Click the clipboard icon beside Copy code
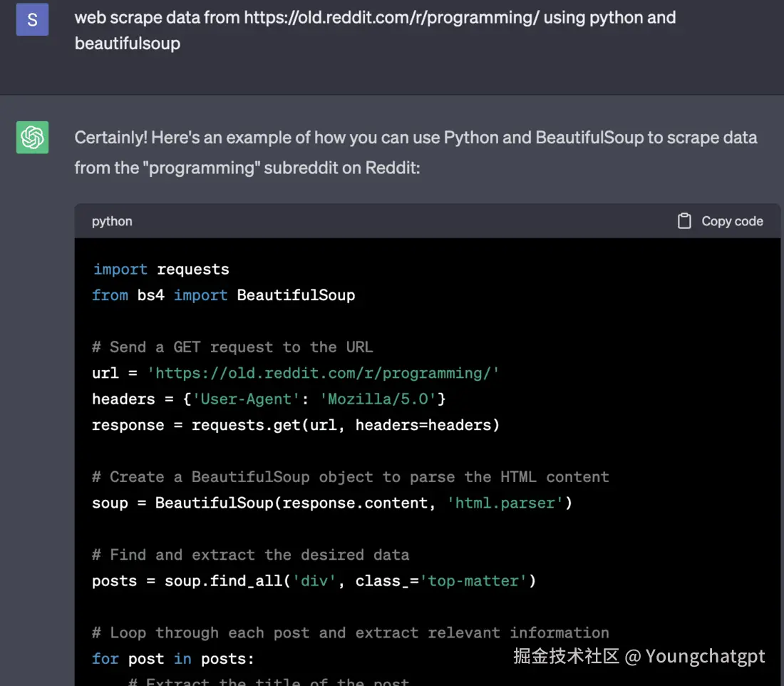Viewport: 784px width, 686px height. coord(684,221)
